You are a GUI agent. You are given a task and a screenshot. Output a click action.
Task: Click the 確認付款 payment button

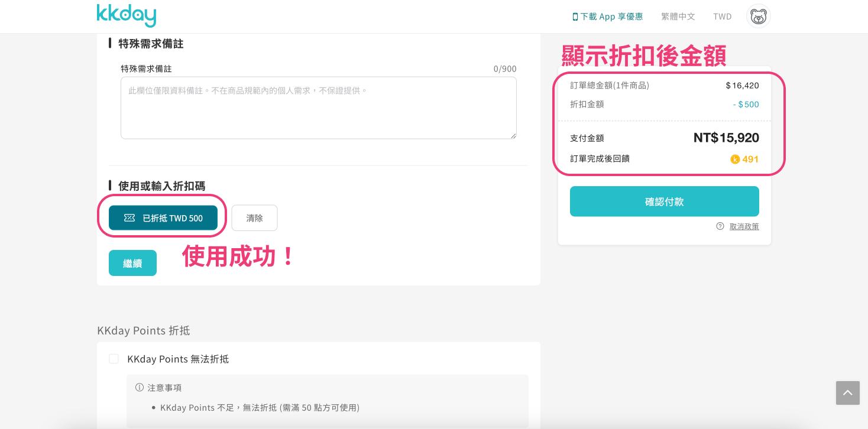664,201
